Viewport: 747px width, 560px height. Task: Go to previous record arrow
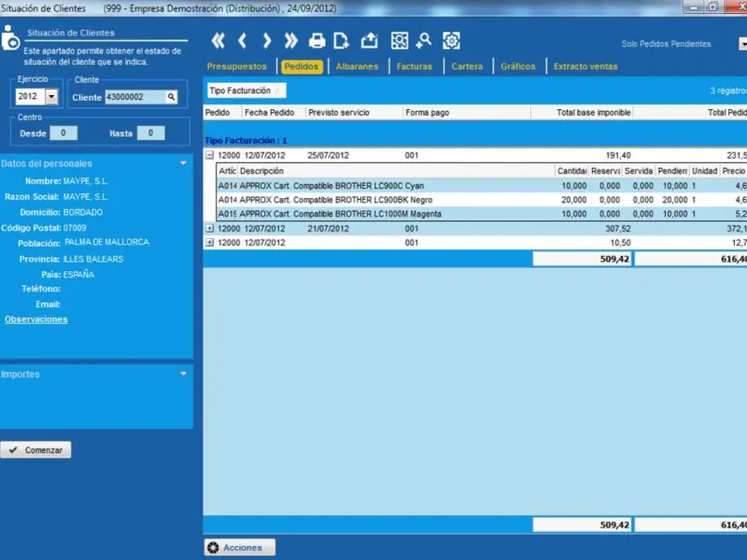[x=243, y=41]
